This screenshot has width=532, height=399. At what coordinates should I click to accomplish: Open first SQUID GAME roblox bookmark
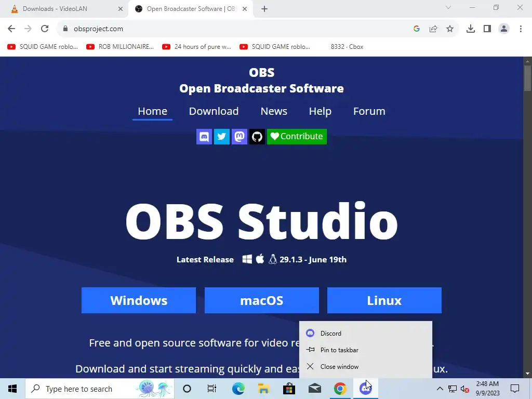43,47
